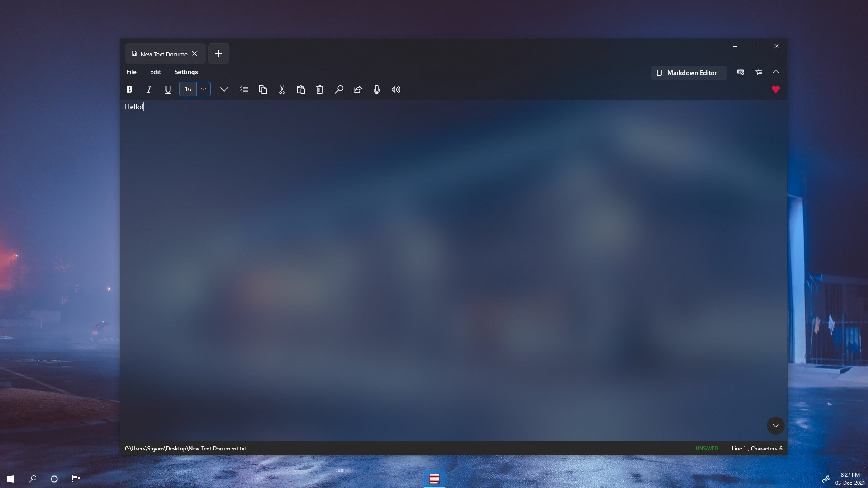Click the Copy icon

[263, 89]
